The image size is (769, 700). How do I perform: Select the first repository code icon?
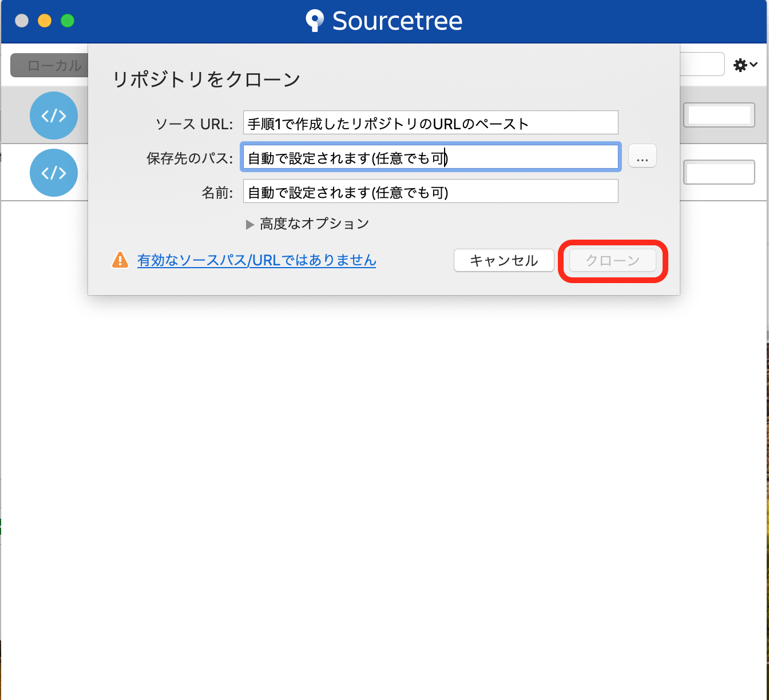pos(54,116)
